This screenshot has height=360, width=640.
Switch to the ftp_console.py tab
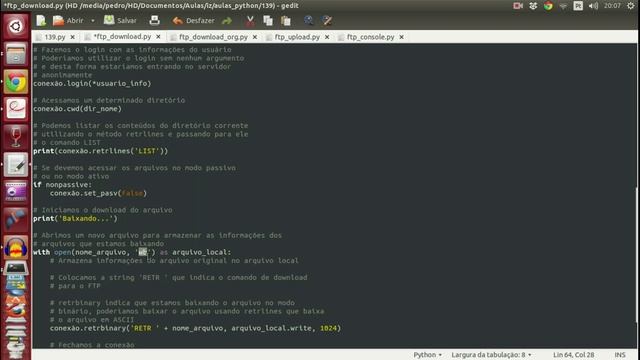point(370,37)
